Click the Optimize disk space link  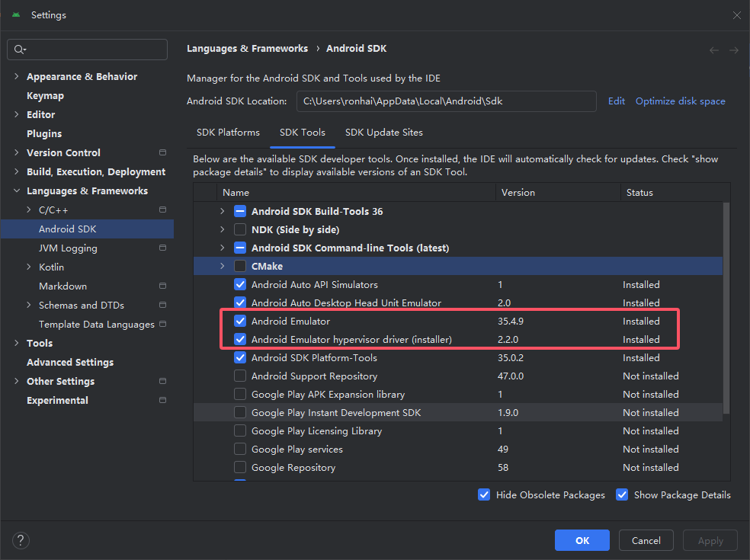[x=680, y=101]
